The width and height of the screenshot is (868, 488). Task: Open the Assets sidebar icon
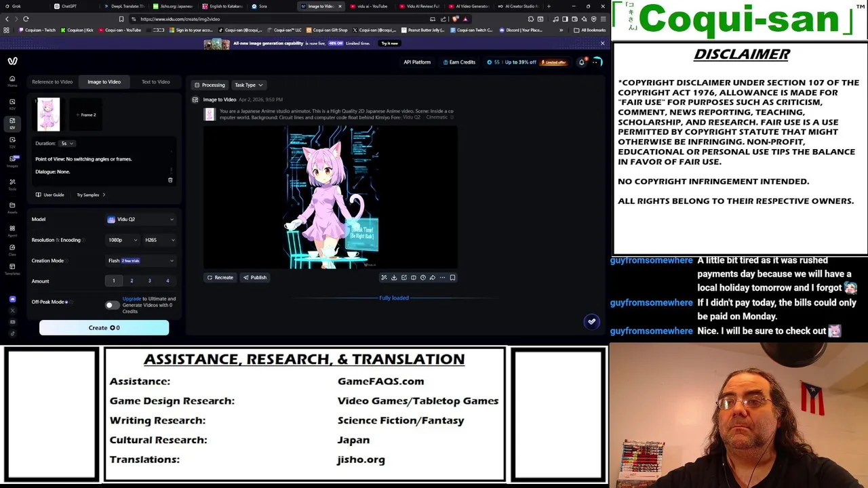click(x=12, y=207)
